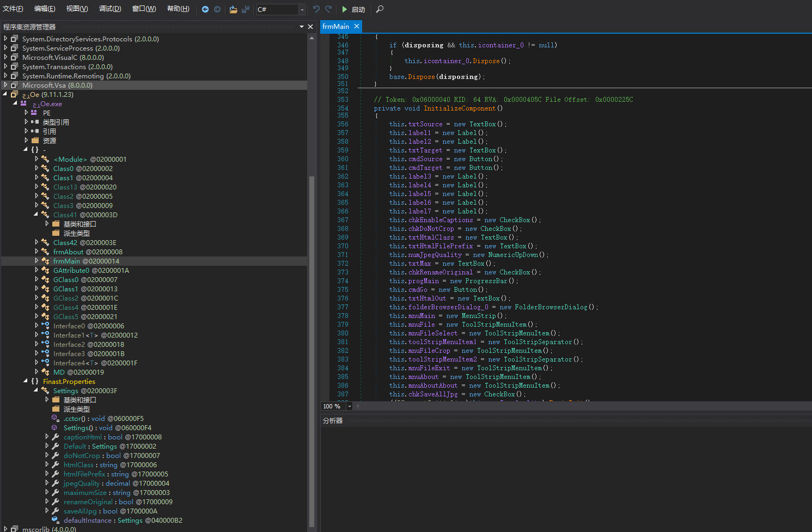
Task: Select the jpegQuality property in the tree
Action: pyautogui.click(x=82, y=483)
